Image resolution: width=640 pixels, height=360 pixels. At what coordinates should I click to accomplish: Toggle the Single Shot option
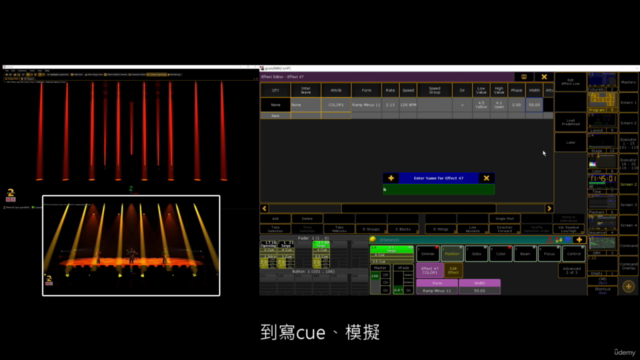[x=504, y=219]
